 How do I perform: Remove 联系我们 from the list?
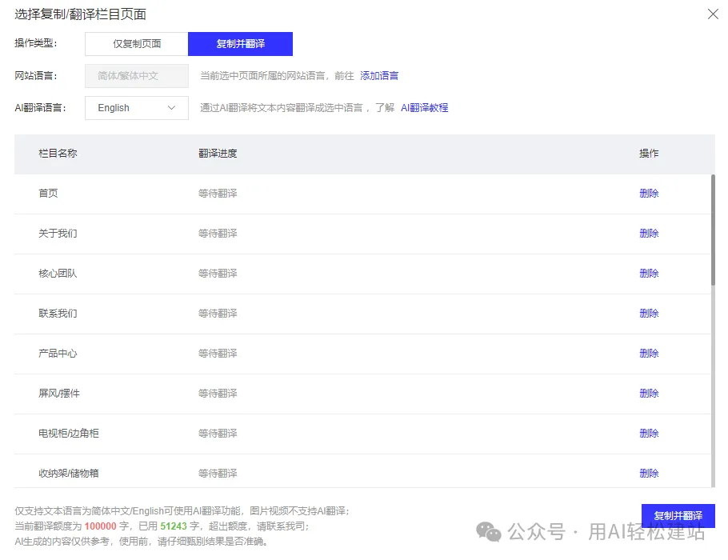[649, 313]
